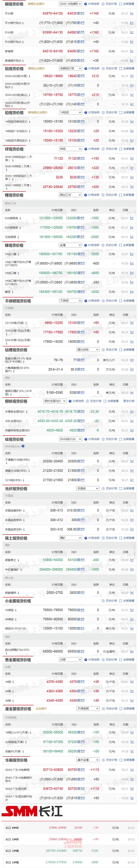Click the 中钇富铕矿 row name

coord(12,569)
